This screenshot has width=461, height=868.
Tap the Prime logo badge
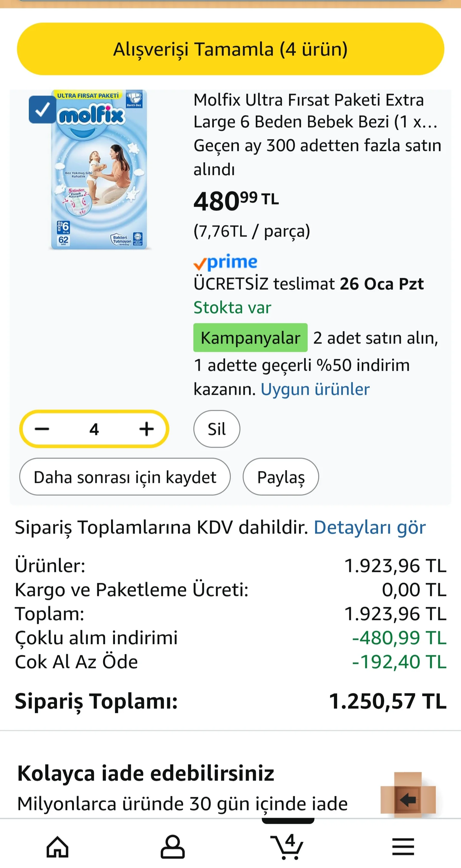[x=225, y=262]
